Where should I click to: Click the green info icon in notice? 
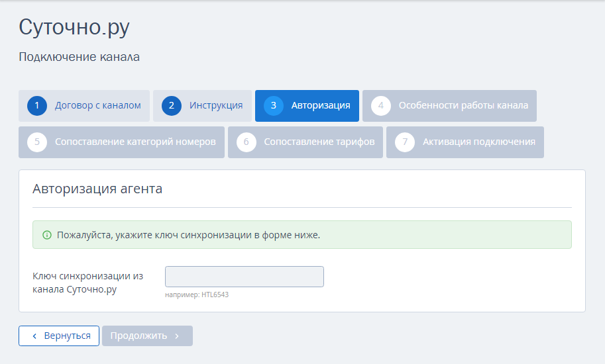47,235
